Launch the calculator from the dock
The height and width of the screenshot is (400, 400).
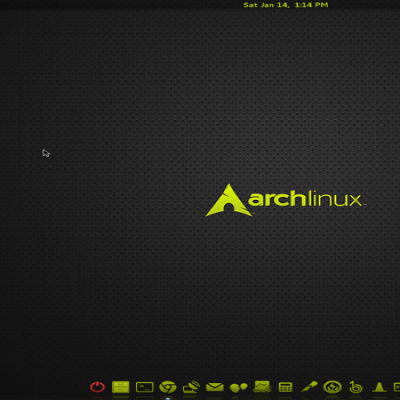pyautogui.click(x=285, y=387)
